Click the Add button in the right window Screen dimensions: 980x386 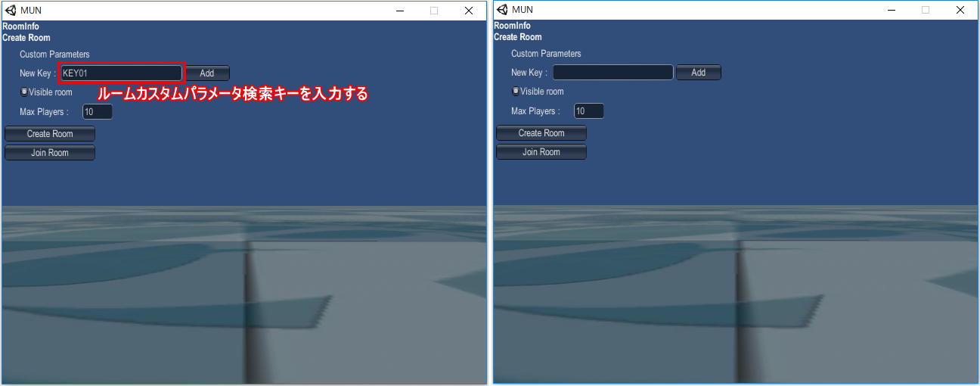[x=699, y=72]
